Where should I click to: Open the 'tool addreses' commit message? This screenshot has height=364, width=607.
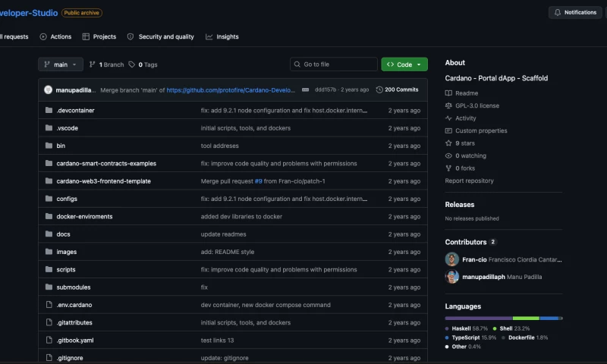[219, 146]
